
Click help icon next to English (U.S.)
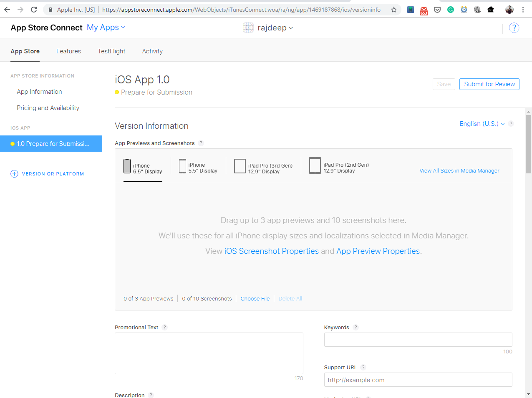(x=511, y=123)
